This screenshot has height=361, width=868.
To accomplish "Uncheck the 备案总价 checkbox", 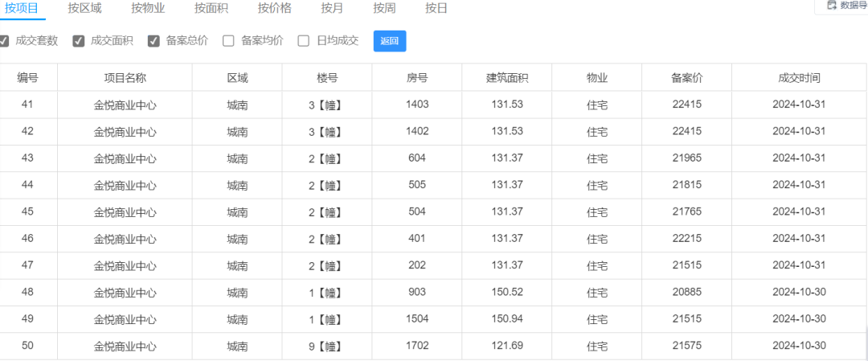I will 154,41.
